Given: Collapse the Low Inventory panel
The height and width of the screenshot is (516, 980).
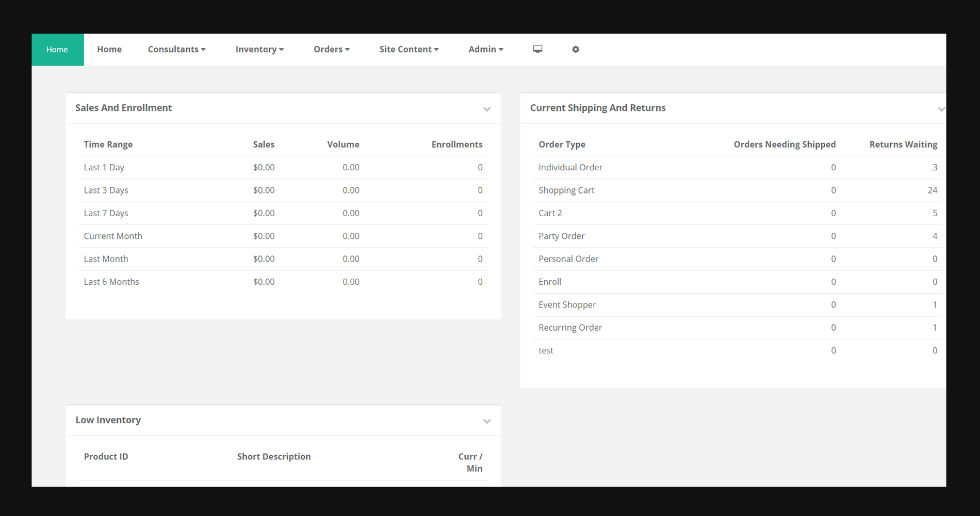Looking at the screenshot, I should (x=487, y=422).
